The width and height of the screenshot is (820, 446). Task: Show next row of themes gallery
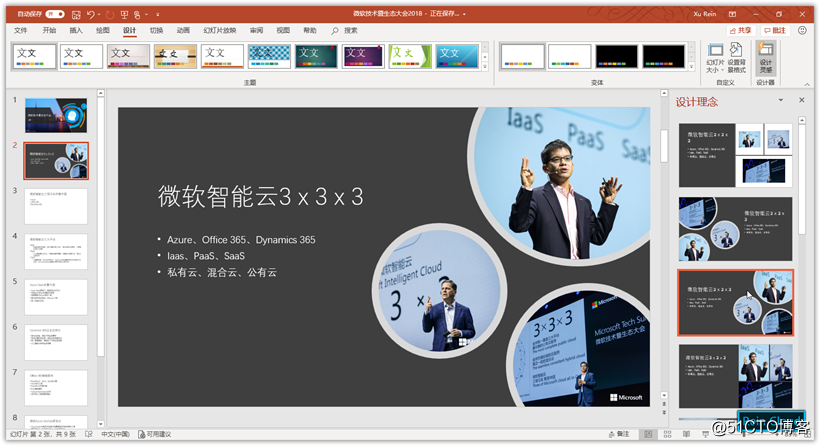485,56
